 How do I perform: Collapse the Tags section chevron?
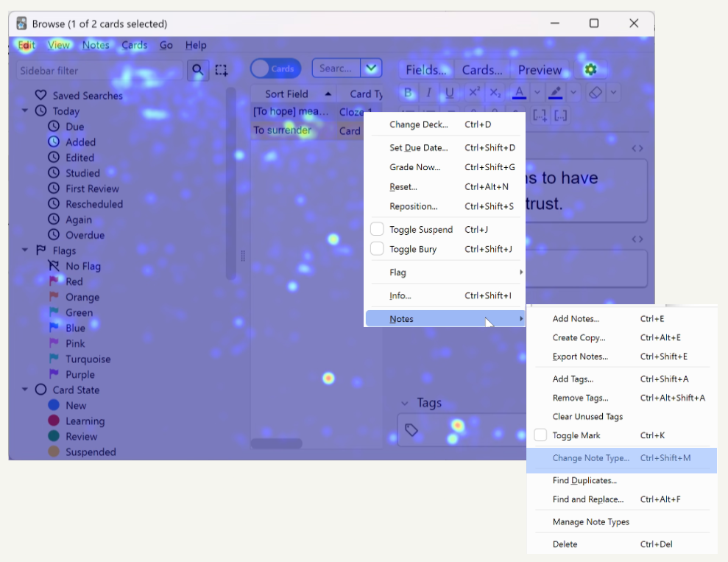tap(404, 403)
